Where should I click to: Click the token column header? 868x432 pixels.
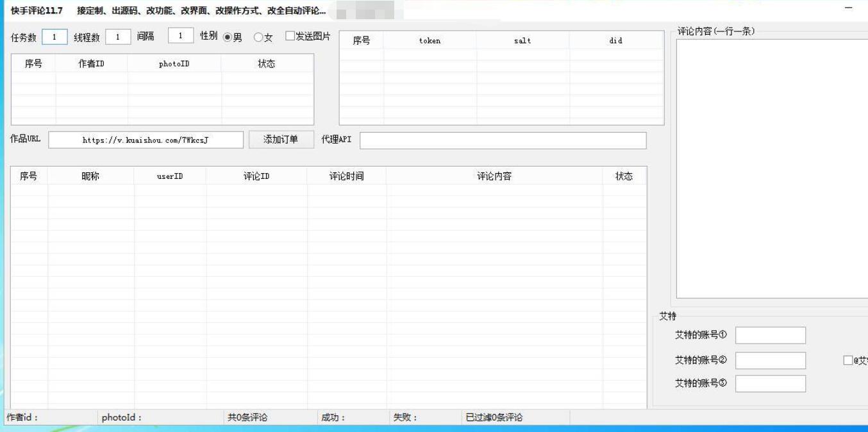coord(430,40)
